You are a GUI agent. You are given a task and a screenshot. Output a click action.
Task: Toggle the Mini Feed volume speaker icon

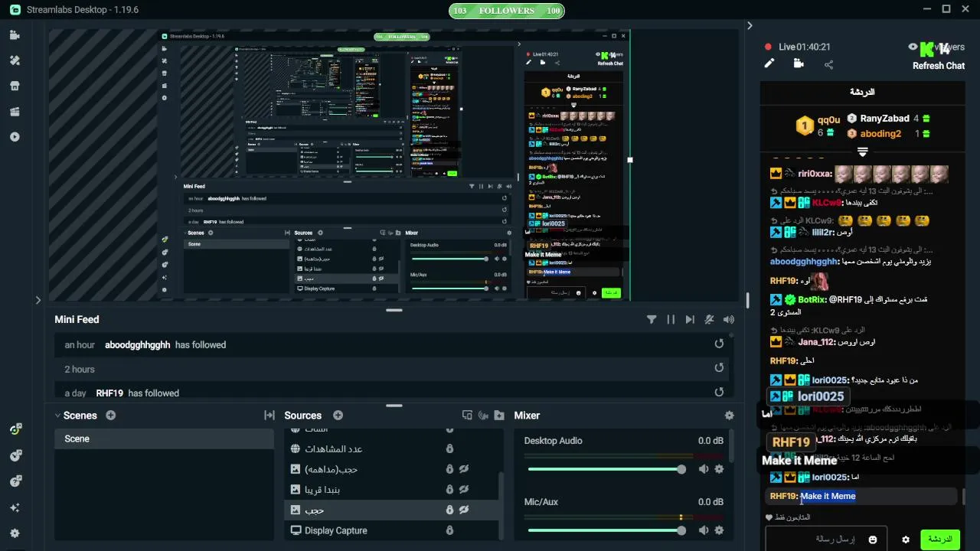click(729, 320)
